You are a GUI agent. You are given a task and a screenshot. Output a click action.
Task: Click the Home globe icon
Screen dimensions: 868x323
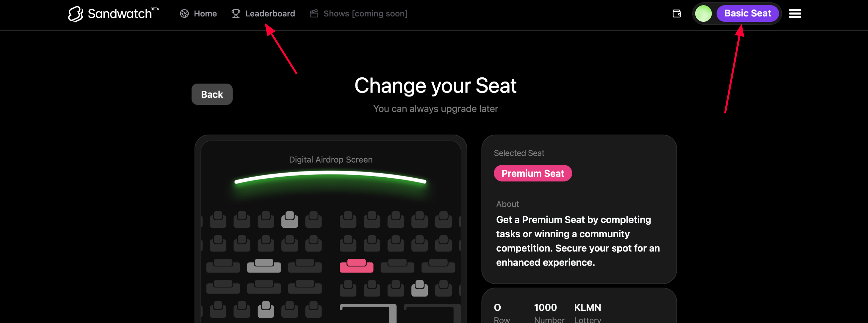(x=184, y=13)
